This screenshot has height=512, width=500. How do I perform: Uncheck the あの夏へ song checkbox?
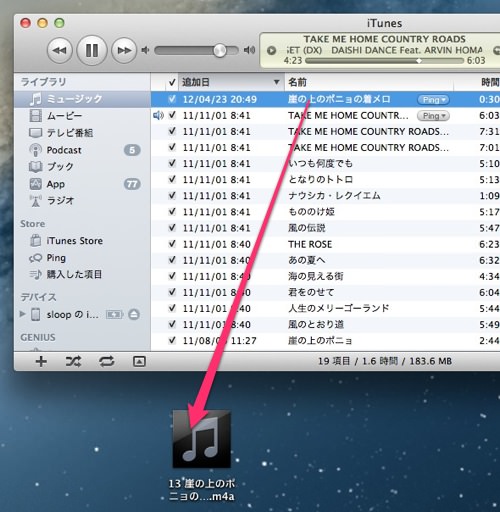point(172,260)
